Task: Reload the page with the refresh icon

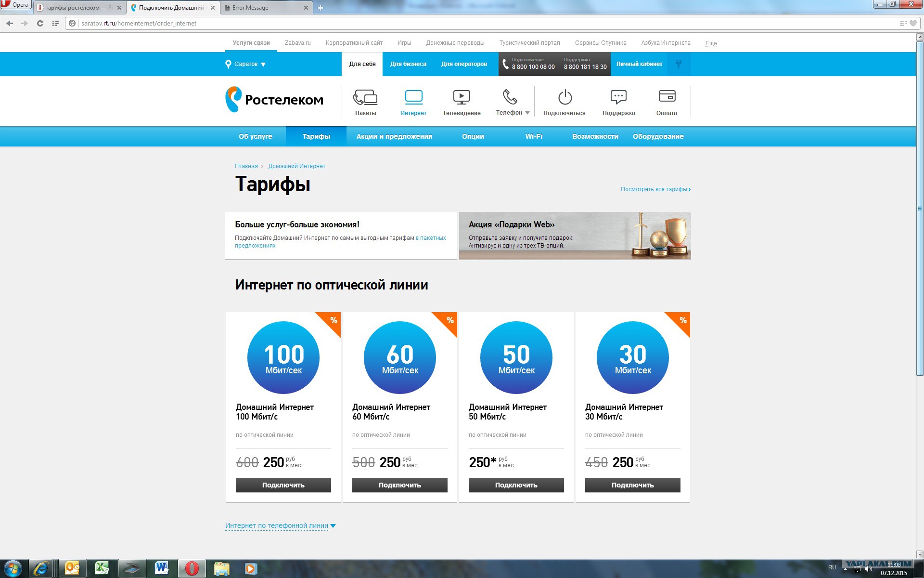Action: 40,23
